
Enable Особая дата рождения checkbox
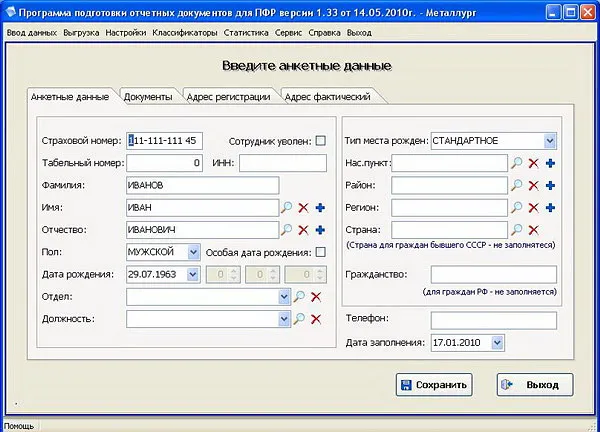(321, 252)
